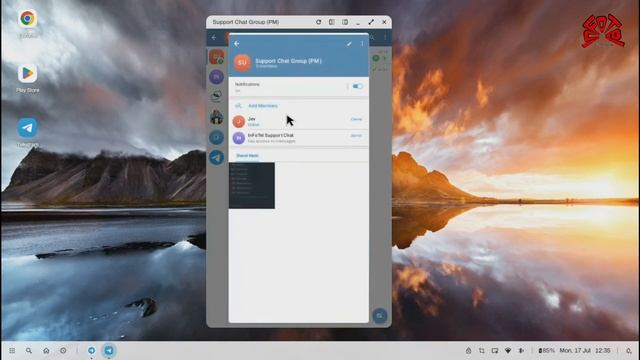Click the back arrow in the chat header behind
The width and height of the screenshot is (640, 360).
[x=214, y=38]
